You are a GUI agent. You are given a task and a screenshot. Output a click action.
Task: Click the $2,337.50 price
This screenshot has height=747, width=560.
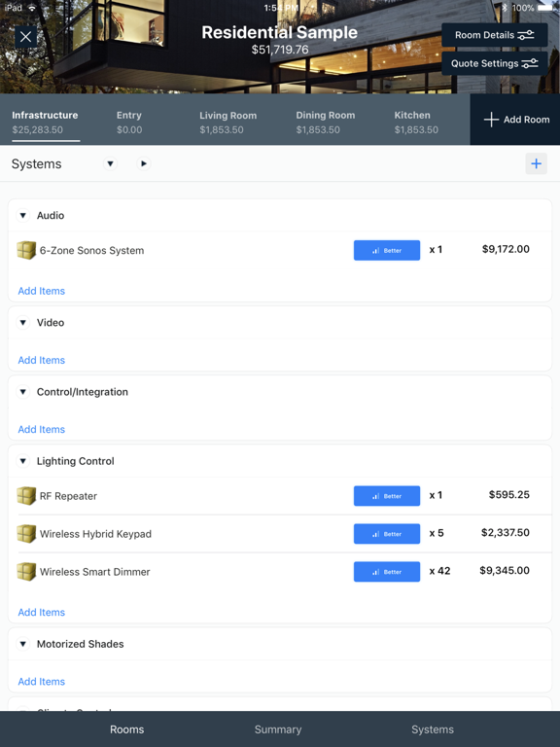(506, 533)
